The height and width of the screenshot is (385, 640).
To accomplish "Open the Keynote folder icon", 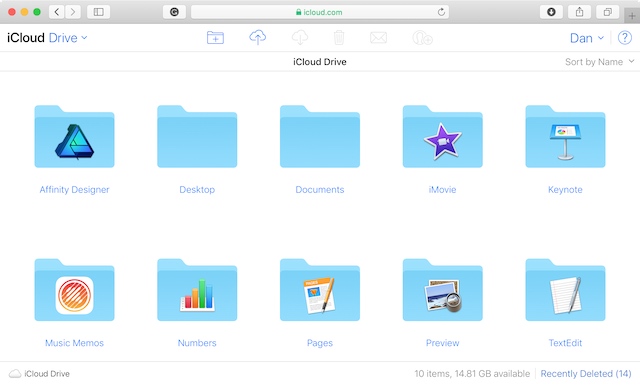I will [565, 137].
